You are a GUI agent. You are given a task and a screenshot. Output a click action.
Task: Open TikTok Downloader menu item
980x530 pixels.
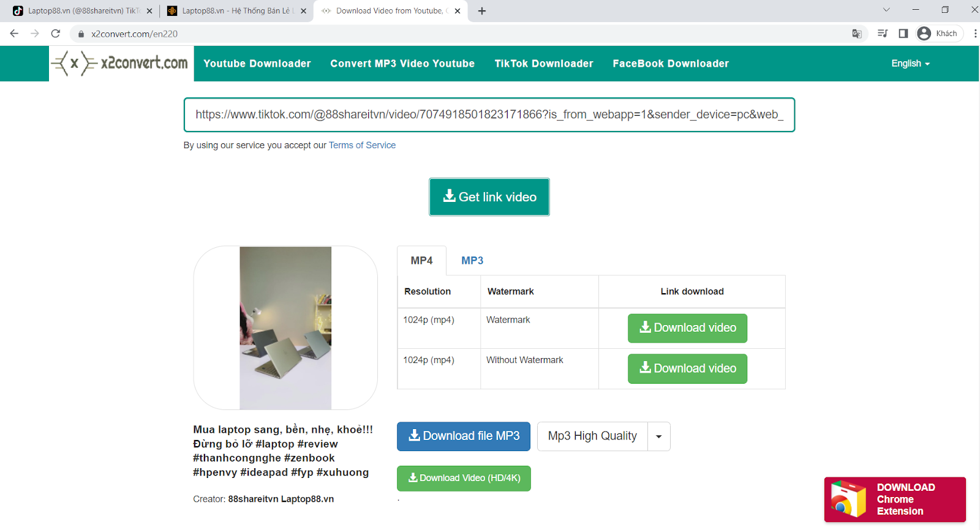coord(544,64)
